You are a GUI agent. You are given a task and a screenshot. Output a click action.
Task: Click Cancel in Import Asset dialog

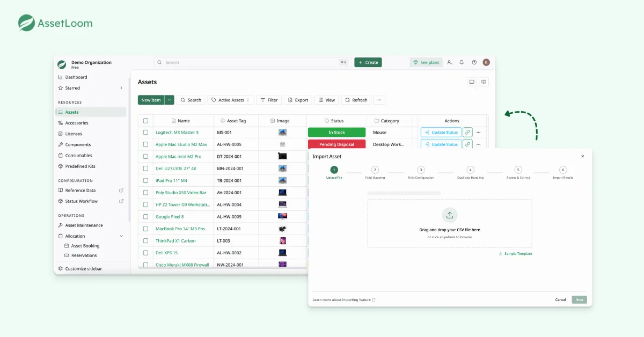click(560, 300)
